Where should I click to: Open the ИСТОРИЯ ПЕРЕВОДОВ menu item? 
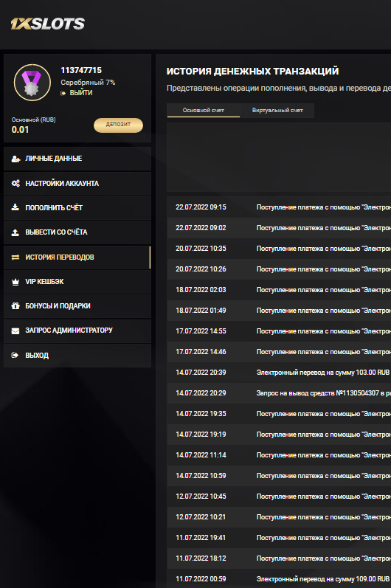[x=77, y=257]
